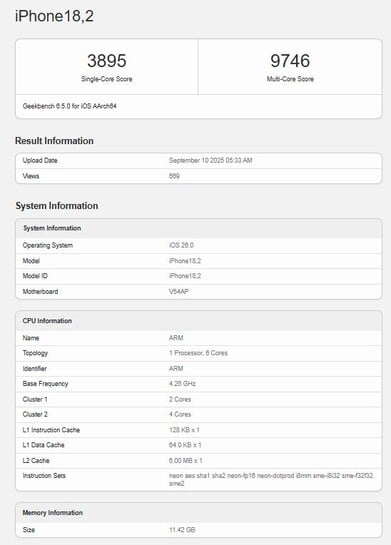Viewport: 391px width, 545px height.
Task: Click the System Information table header
Action: (x=198, y=228)
